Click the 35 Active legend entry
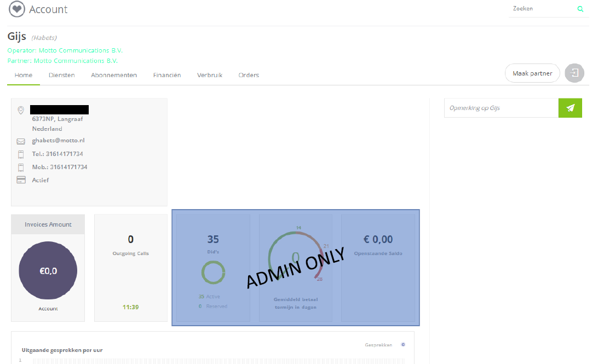This screenshot has height=364, width=598. point(209,297)
